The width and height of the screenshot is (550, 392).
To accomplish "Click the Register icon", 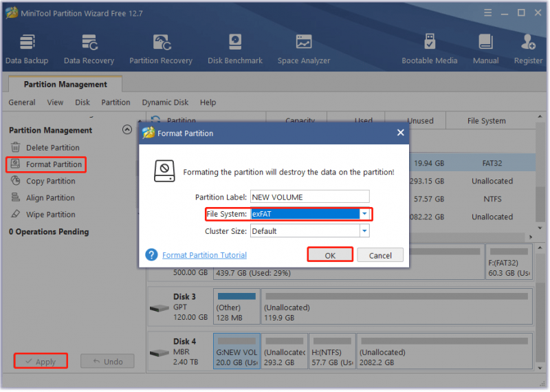I will (x=528, y=49).
